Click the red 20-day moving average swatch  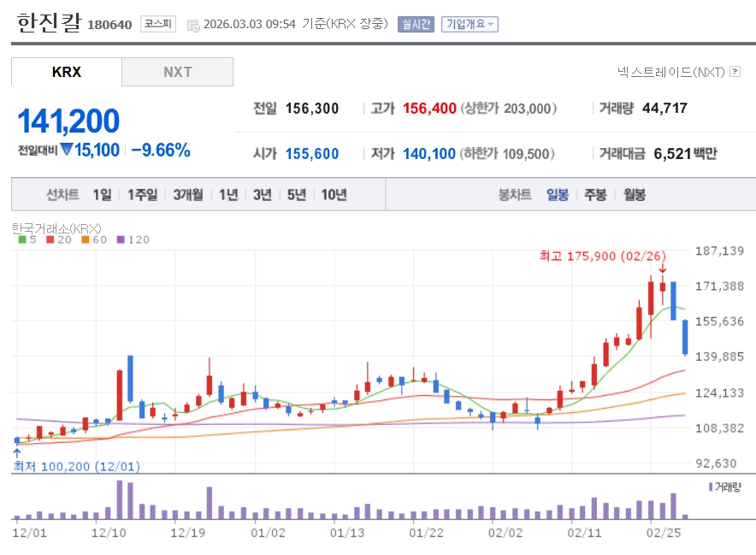[x=50, y=239]
